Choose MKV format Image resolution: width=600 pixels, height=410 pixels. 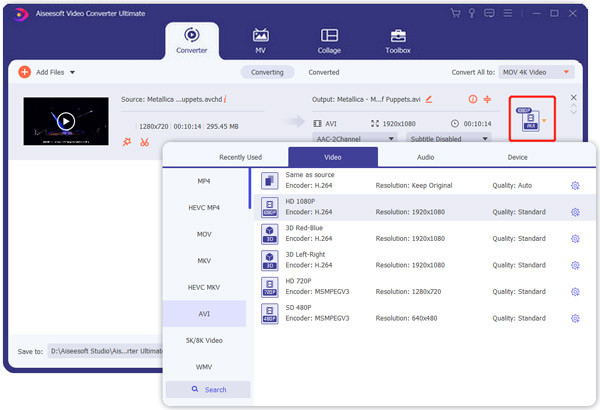[x=204, y=261]
